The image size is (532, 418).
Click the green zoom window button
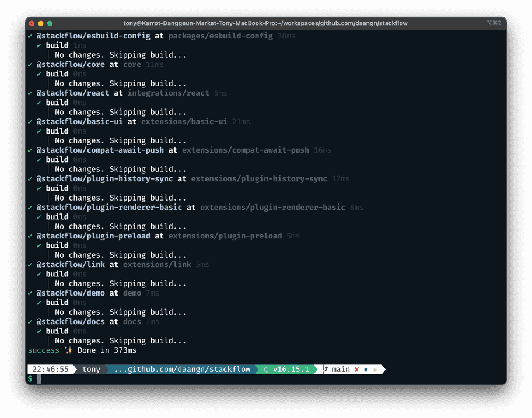(x=50, y=23)
